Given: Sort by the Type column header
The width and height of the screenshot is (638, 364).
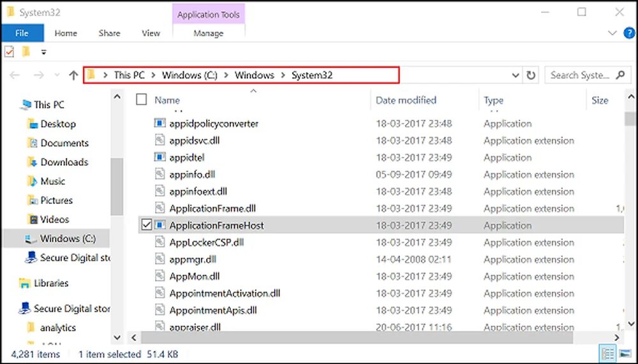Looking at the screenshot, I should click(493, 100).
